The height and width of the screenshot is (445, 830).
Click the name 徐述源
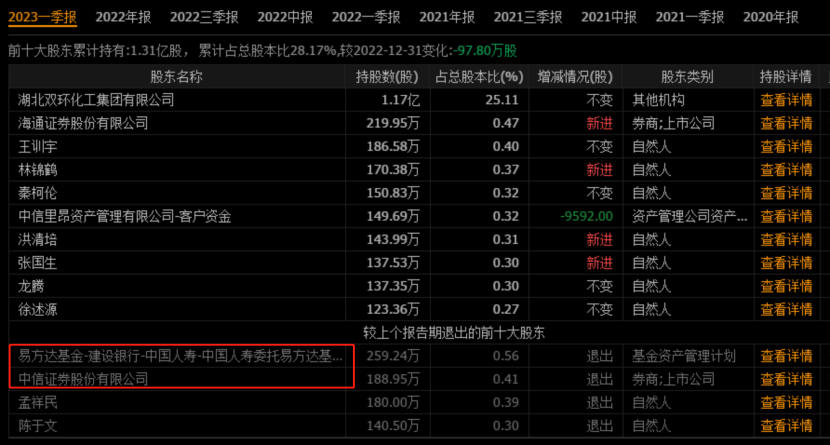(x=37, y=310)
